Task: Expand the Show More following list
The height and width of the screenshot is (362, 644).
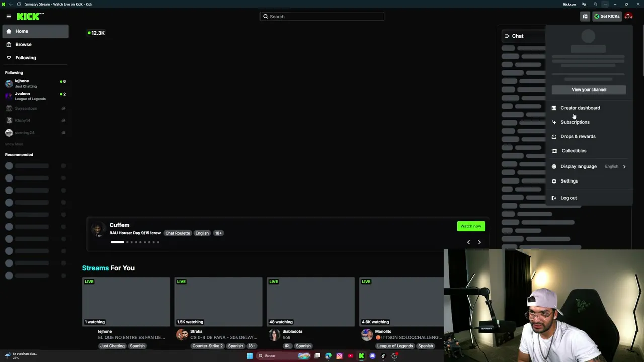Action: (x=14, y=144)
